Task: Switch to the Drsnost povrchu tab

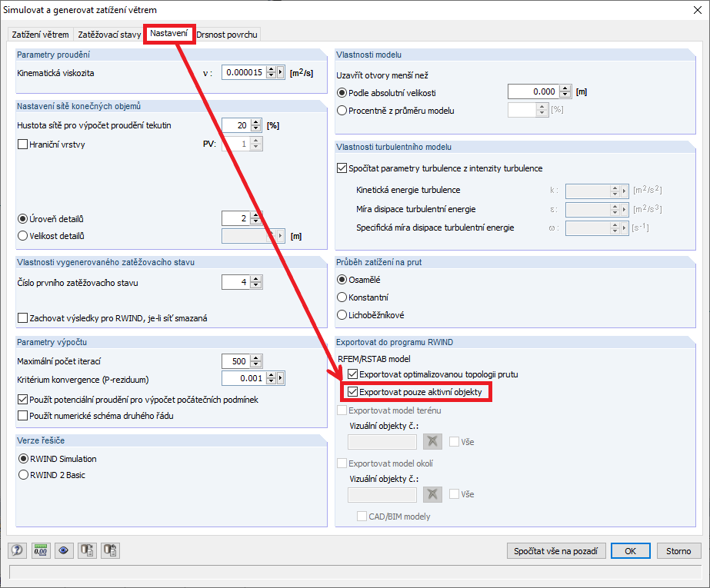Action: pos(227,35)
